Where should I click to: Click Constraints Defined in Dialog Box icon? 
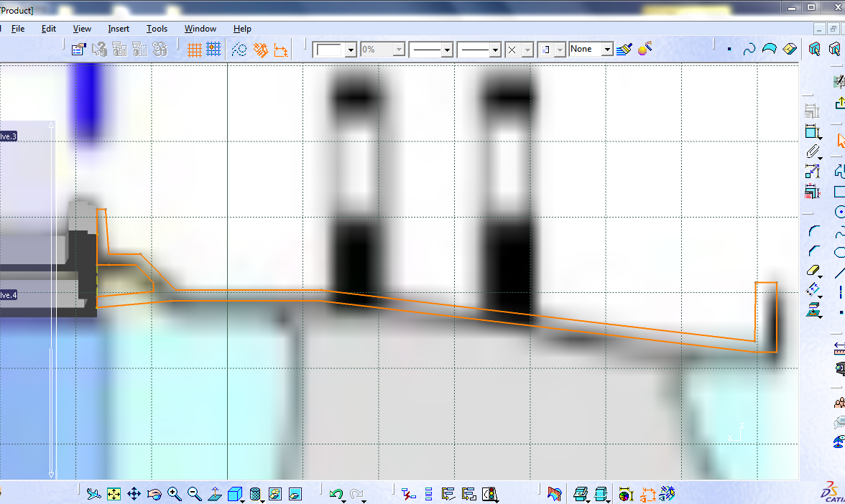pyautogui.click(x=812, y=111)
